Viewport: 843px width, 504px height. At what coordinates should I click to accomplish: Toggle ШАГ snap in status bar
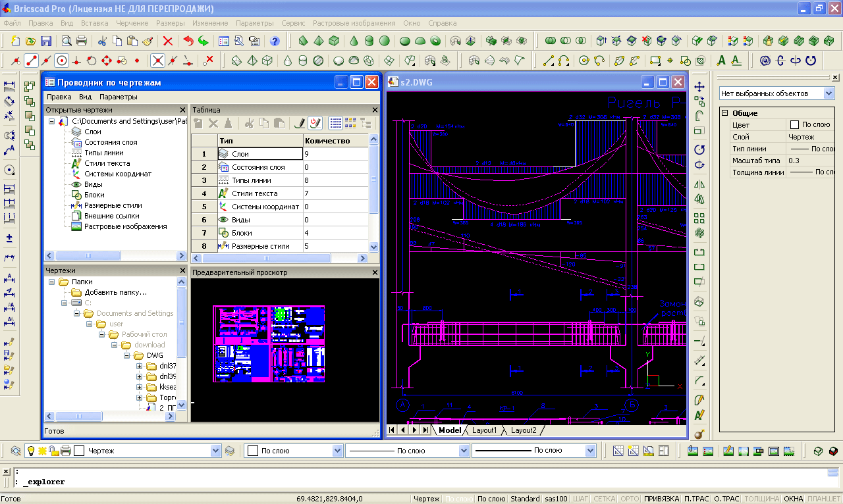(581, 499)
